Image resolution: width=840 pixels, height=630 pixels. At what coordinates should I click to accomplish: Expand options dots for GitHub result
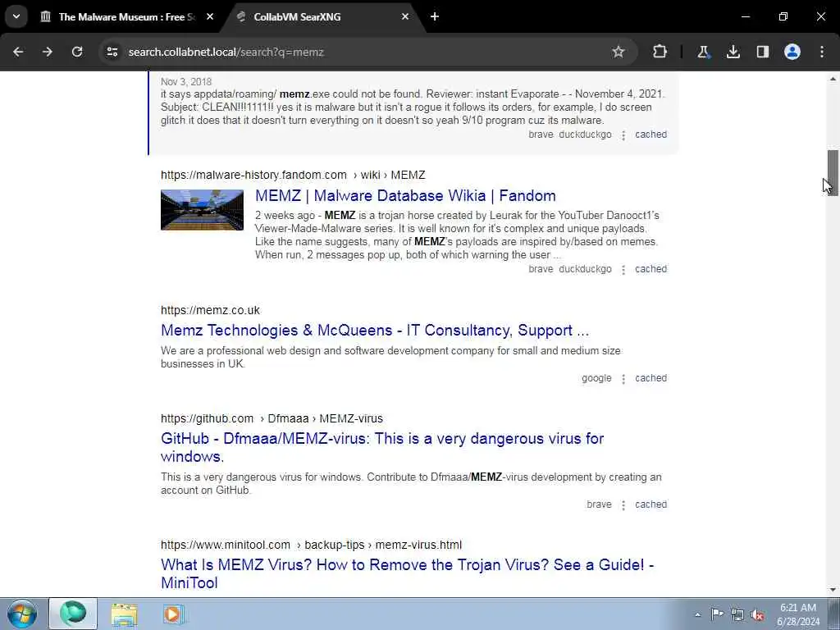point(623,505)
